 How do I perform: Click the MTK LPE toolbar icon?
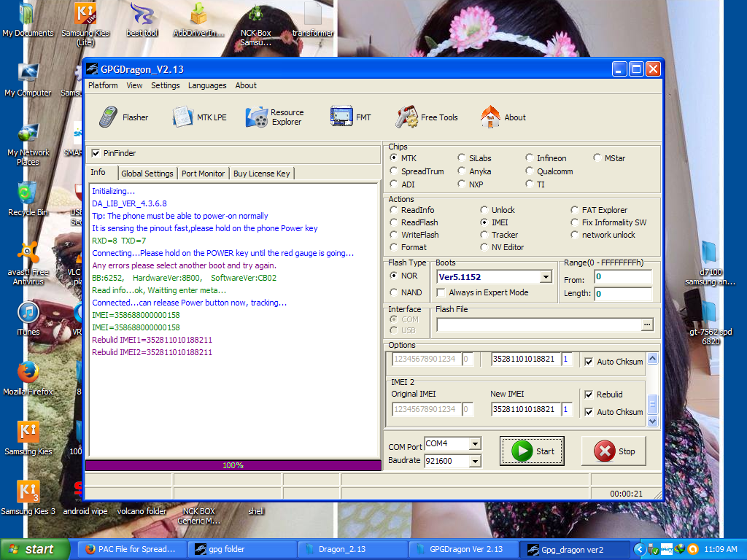point(183,117)
